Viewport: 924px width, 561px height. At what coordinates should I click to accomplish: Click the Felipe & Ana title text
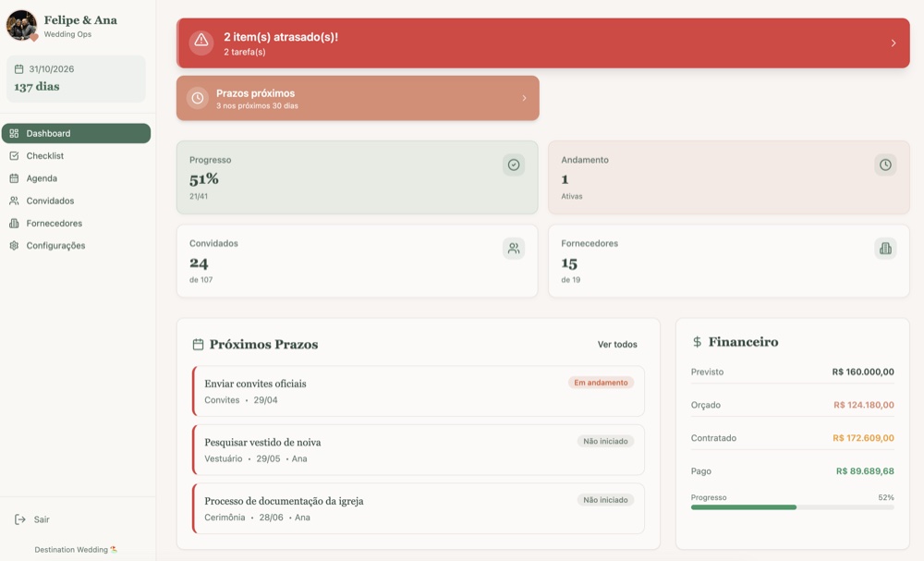click(80, 20)
